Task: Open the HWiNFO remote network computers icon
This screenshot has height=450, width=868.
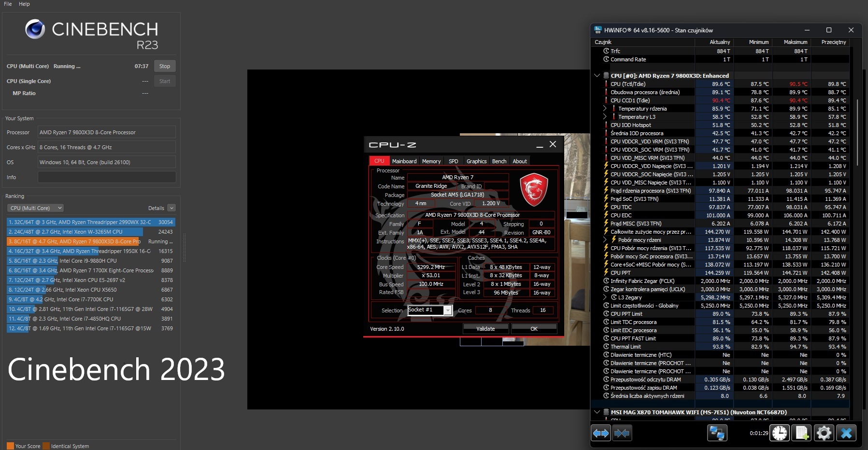Action: click(717, 433)
